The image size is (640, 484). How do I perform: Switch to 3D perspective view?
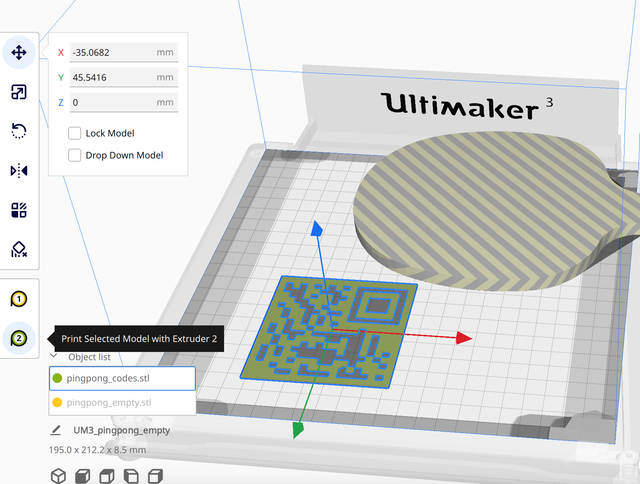(58, 476)
